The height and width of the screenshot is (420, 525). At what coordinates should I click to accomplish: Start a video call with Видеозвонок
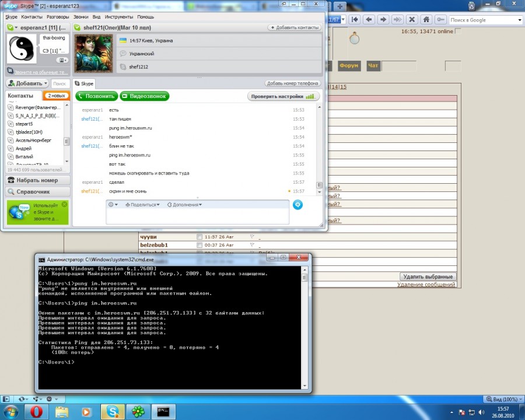coord(145,96)
